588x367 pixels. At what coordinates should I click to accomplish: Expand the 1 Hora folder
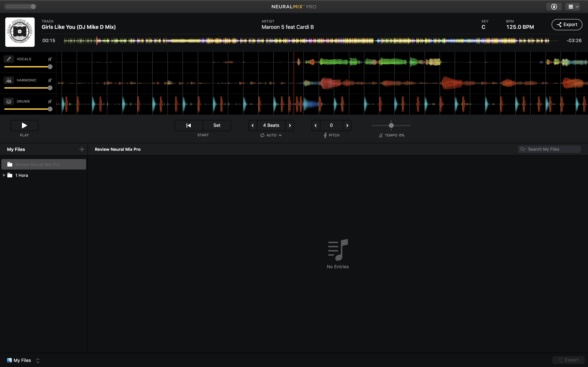pyautogui.click(x=4, y=175)
